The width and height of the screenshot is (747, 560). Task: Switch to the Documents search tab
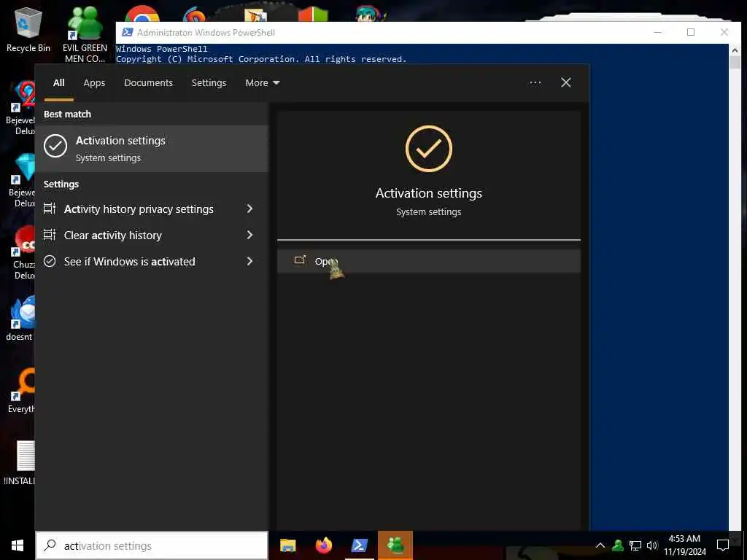click(x=148, y=83)
